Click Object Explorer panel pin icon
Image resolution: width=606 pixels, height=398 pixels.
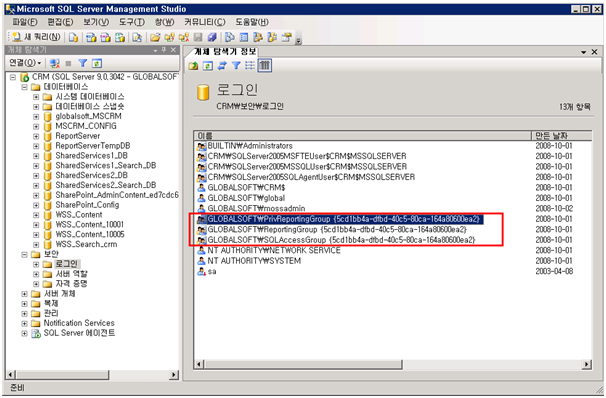click(164, 50)
